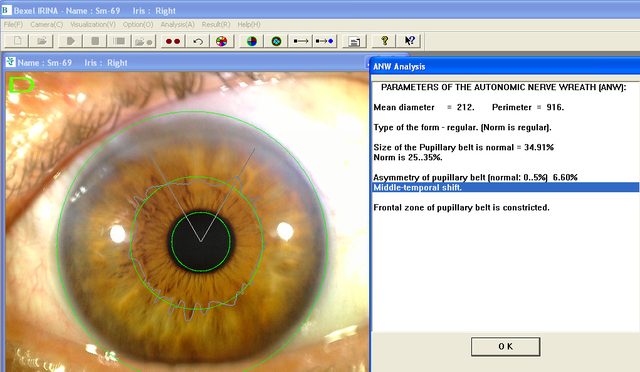Click the camera capture folder icon
The image size is (640, 372).
tap(144, 41)
